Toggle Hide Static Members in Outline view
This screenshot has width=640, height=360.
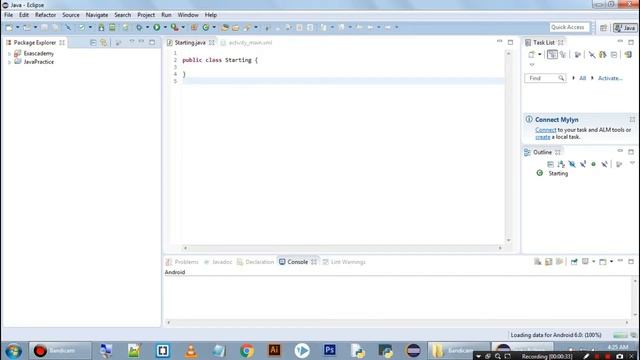point(583,164)
